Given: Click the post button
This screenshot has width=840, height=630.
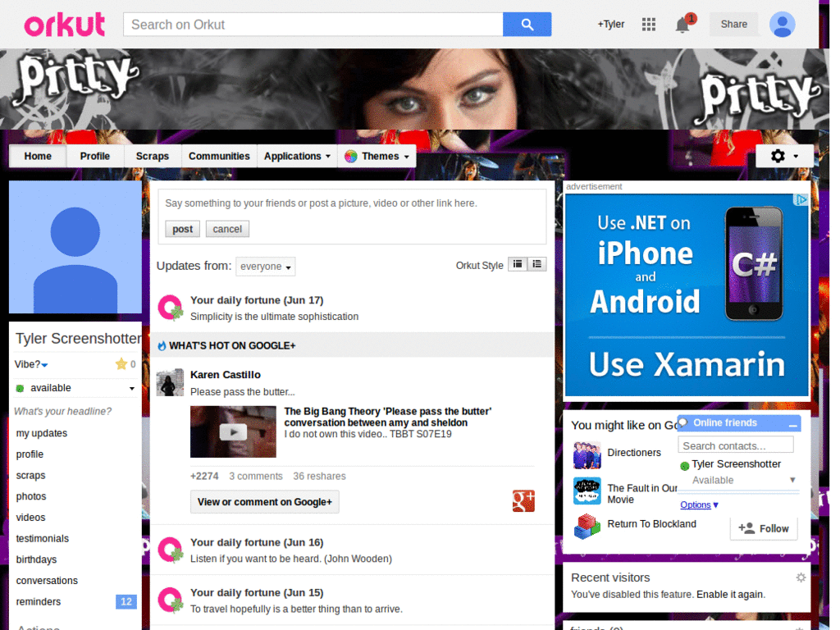Looking at the screenshot, I should coord(182,230).
